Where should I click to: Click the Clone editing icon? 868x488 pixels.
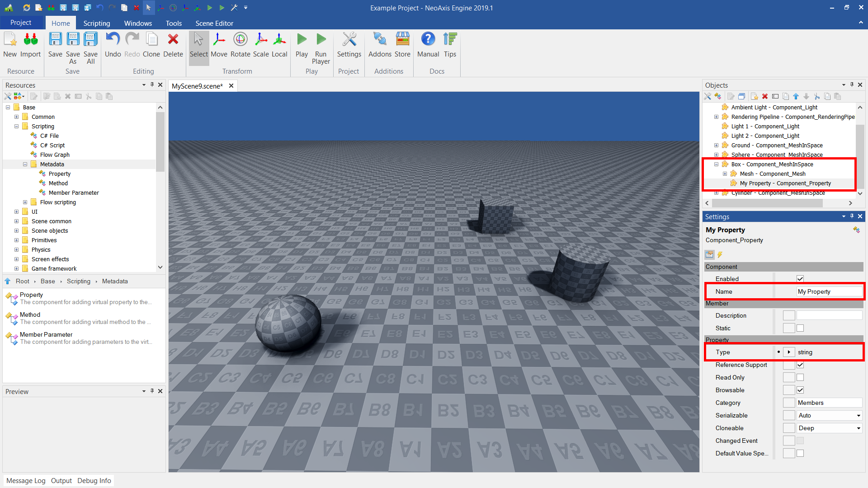pyautogui.click(x=151, y=45)
